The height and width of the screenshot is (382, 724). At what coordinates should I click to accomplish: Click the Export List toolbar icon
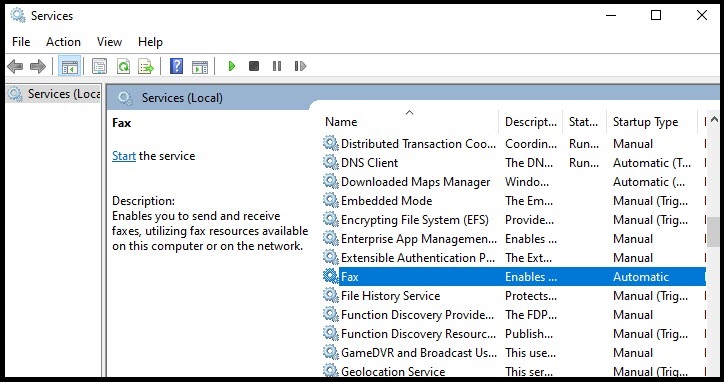[x=146, y=67]
